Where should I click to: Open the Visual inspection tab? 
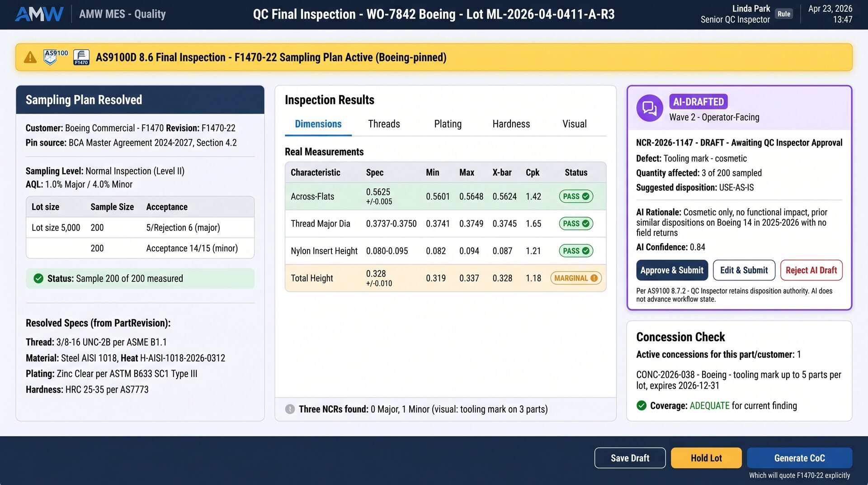575,124
